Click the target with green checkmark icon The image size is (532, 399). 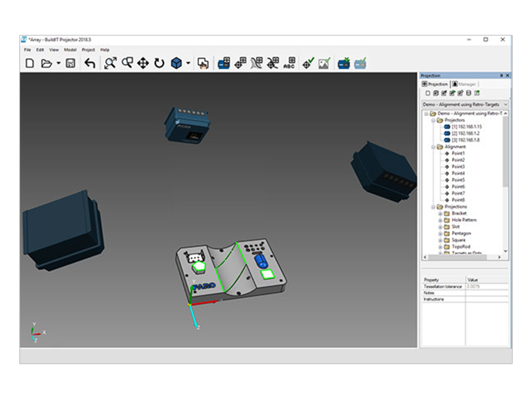pyautogui.click(x=308, y=63)
